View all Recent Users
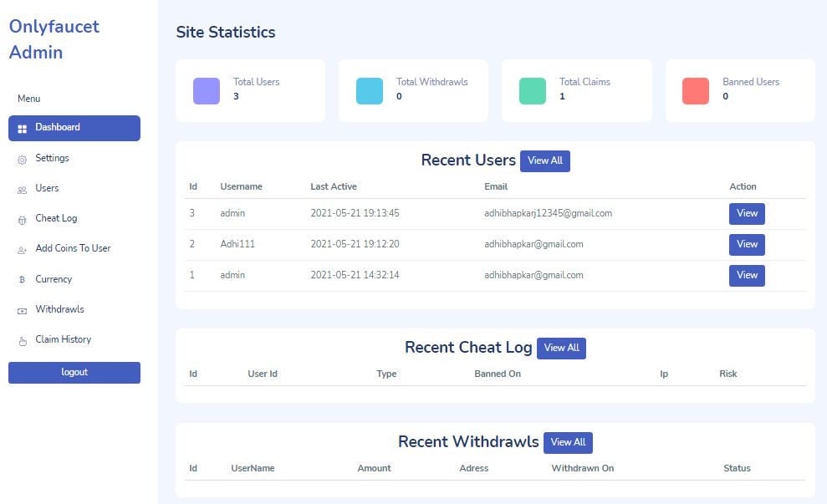Screen dimensions: 827x504 point(545,160)
